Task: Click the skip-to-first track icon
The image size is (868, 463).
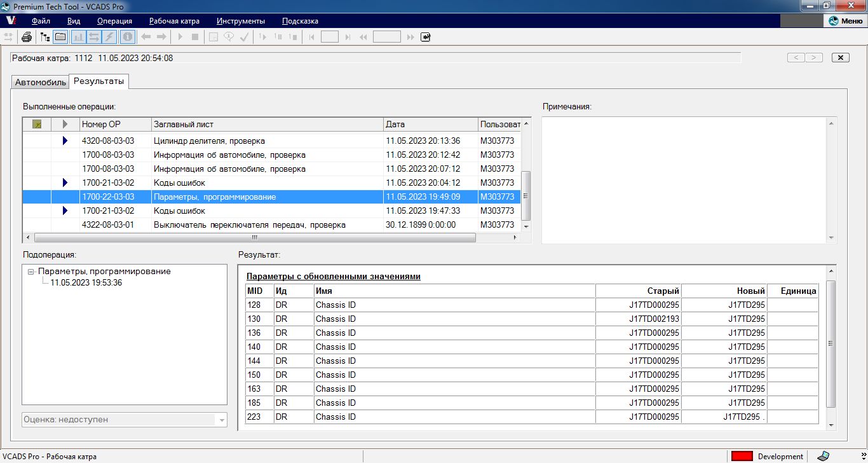Action: click(x=311, y=37)
